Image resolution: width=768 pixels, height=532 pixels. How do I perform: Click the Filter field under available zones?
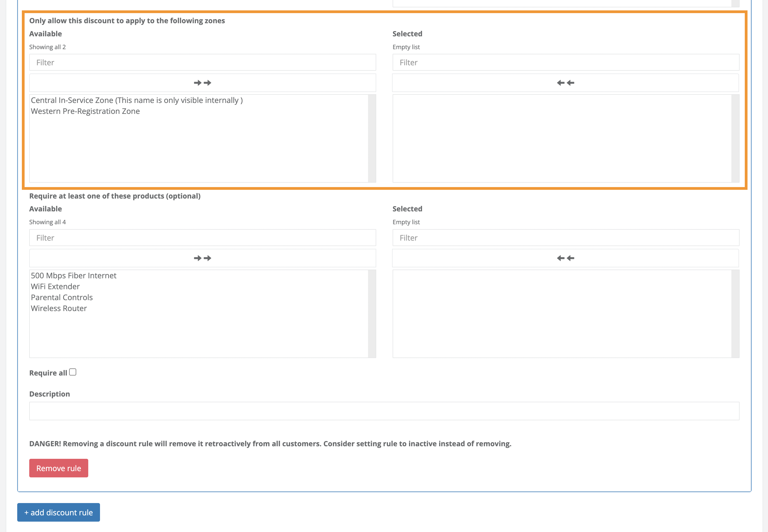(x=202, y=62)
